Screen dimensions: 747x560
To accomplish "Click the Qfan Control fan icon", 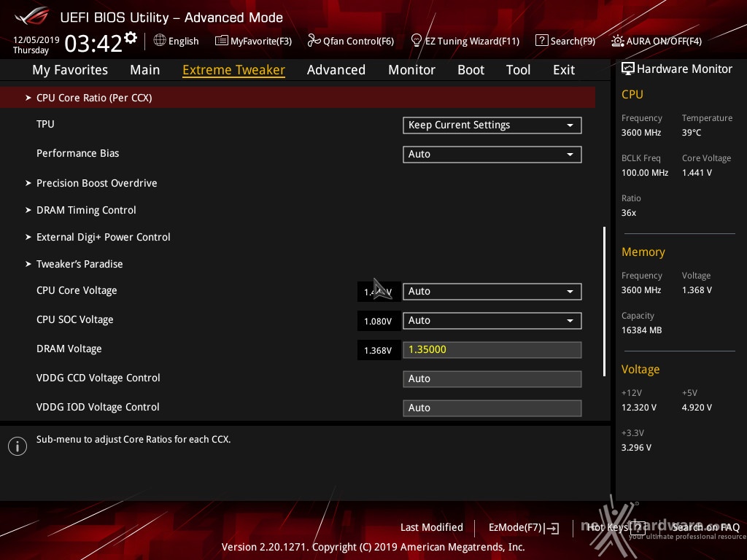I will [x=314, y=41].
